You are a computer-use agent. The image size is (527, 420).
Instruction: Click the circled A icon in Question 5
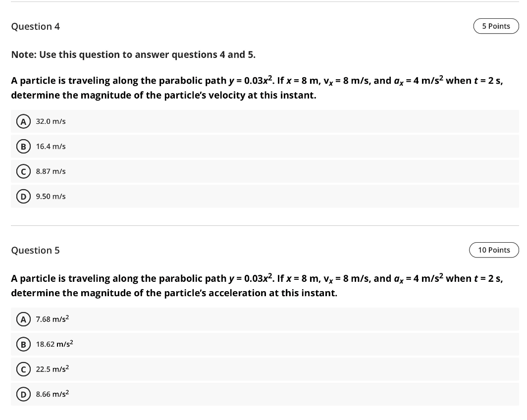coord(23,319)
